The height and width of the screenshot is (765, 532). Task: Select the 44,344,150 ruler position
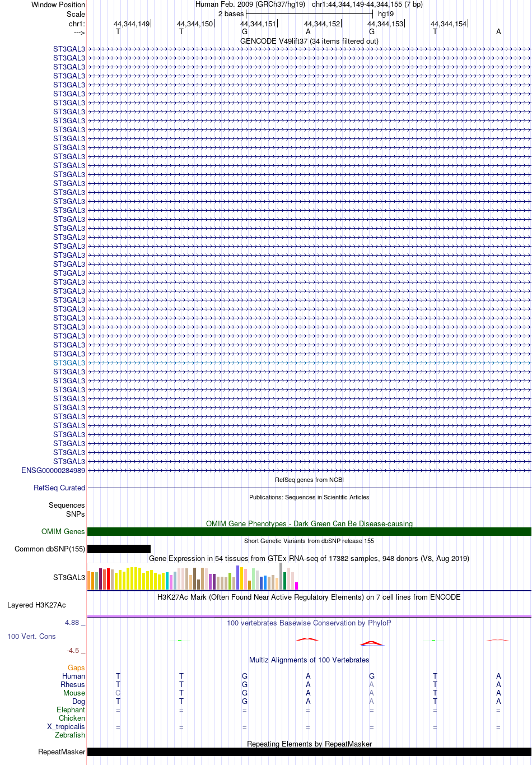coord(195,24)
